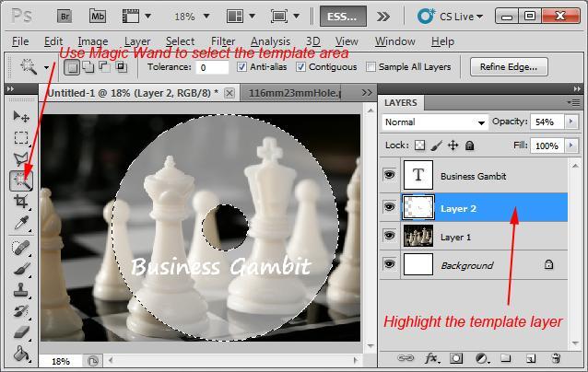588x372 pixels.
Task: Open the Filter menu
Action: 223,41
